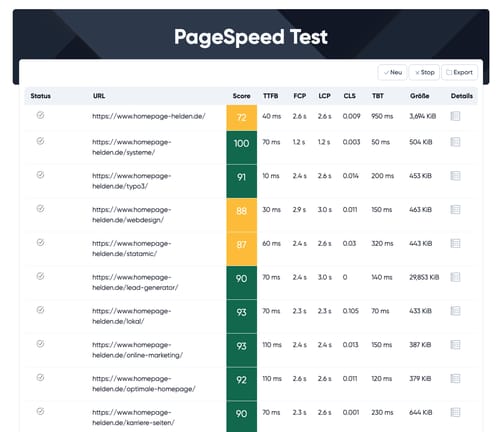Click the TTFB column header
Image resolution: width=500 pixels, height=432 pixels.
tap(271, 96)
